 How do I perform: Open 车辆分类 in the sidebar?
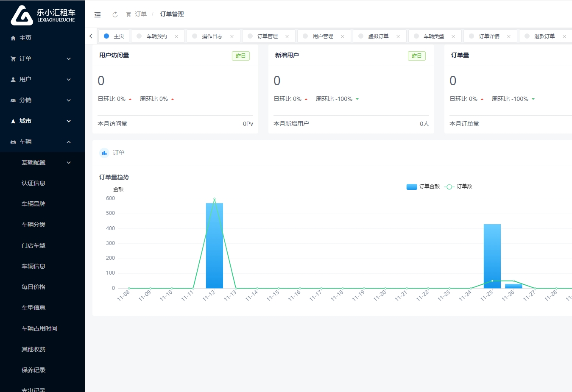[x=42, y=225]
